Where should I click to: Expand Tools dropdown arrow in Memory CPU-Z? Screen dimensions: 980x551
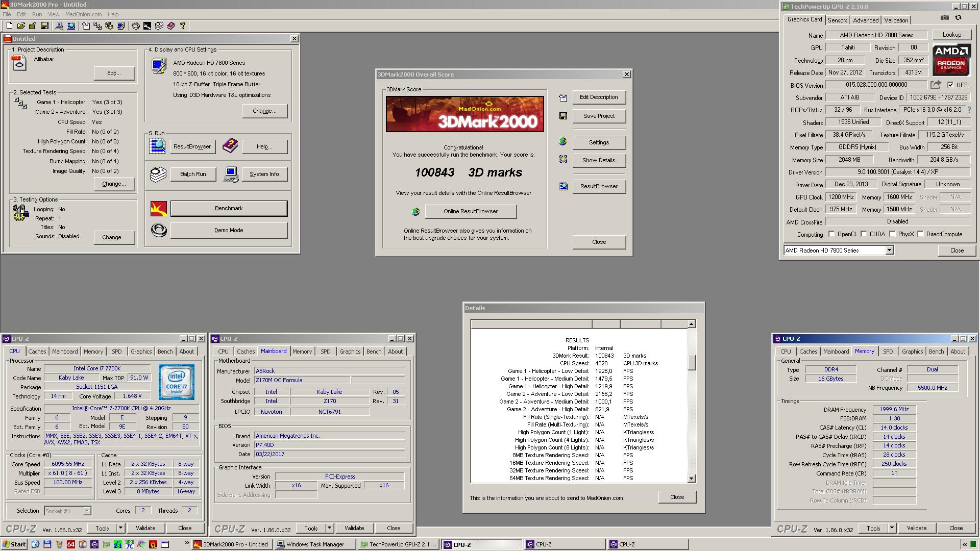(892, 528)
